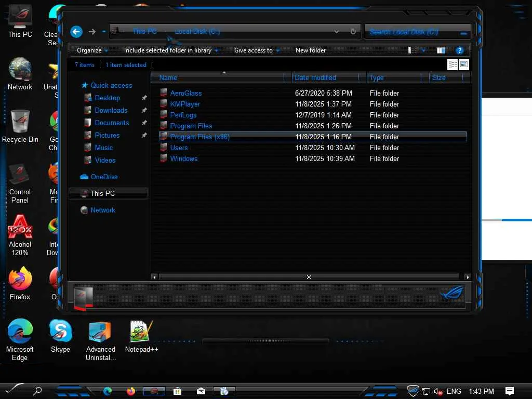Open the This PC desktop icon
Viewport: 532px width, 399px height.
click(x=20, y=21)
